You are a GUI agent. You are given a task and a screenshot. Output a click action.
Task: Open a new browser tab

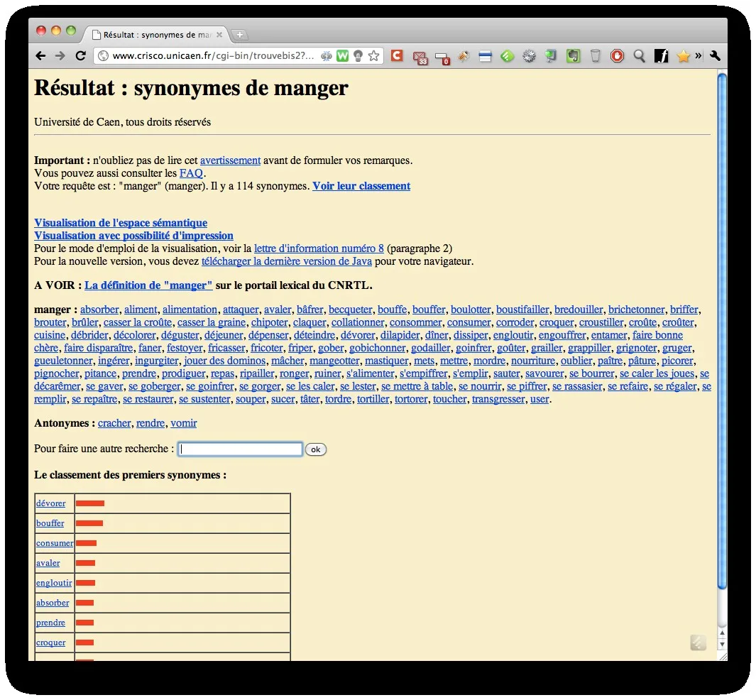(240, 35)
